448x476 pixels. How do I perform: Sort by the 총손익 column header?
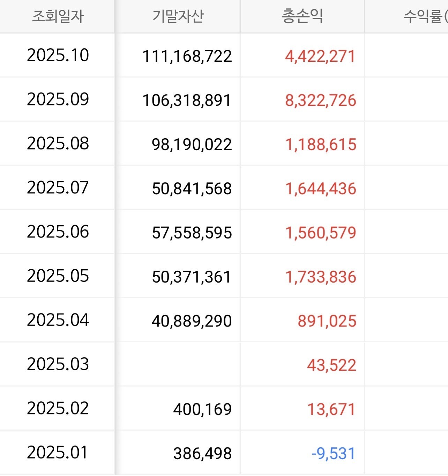pos(302,16)
